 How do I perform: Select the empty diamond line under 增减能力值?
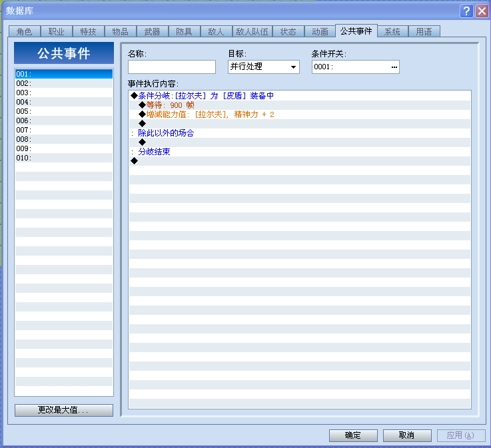tap(300, 124)
